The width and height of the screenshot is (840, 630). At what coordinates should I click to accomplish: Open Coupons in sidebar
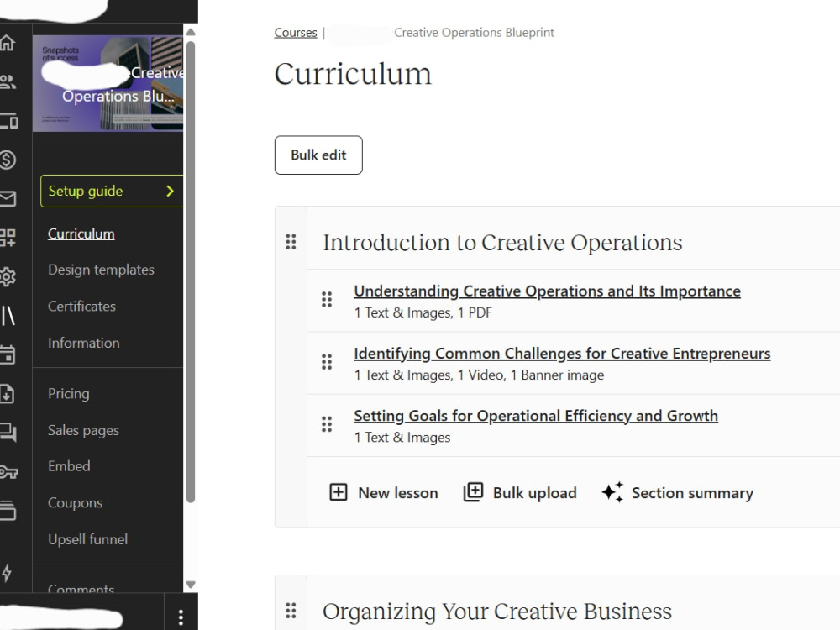(x=75, y=503)
